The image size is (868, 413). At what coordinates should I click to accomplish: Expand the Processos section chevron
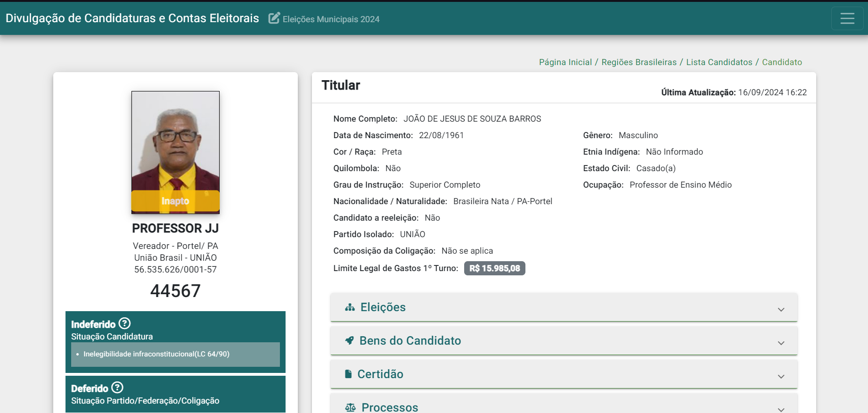[781, 409]
